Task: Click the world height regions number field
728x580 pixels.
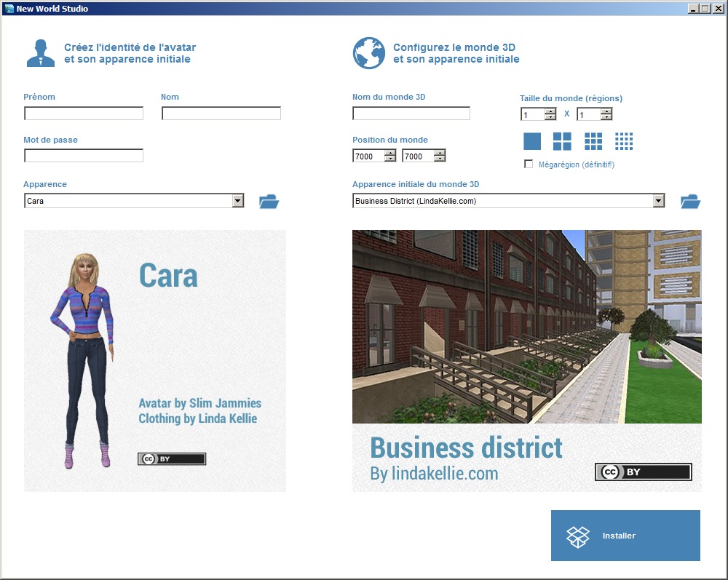Action: tap(589, 114)
